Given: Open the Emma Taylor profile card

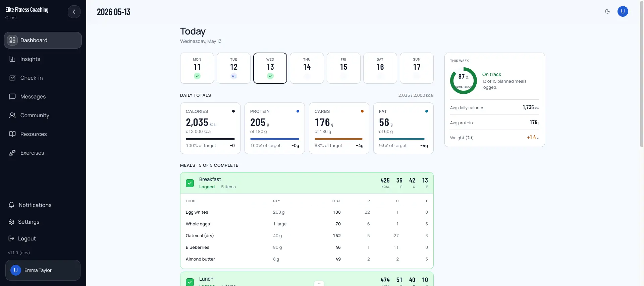Looking at the screenshot, I should coord(43,270).
